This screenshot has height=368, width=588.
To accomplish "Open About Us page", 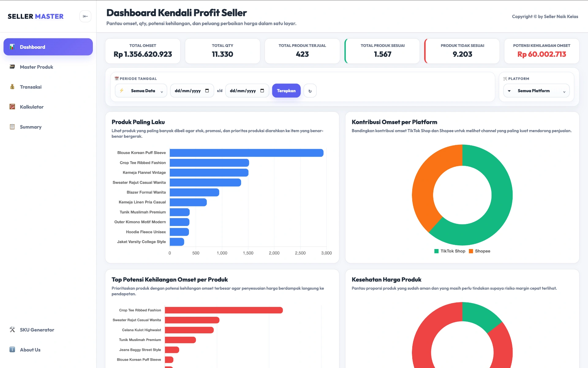I will tap(48, 350).
